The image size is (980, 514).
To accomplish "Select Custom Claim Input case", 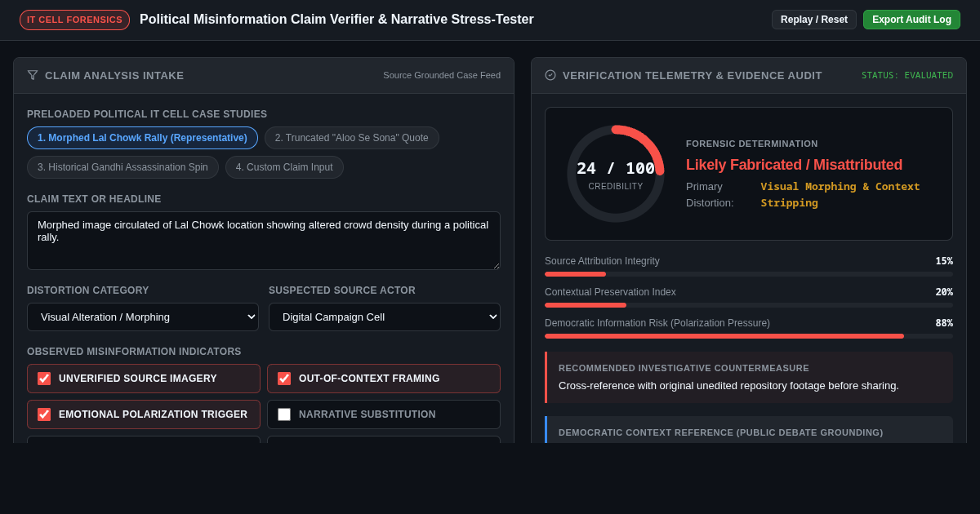I will [x=284, y=167].
